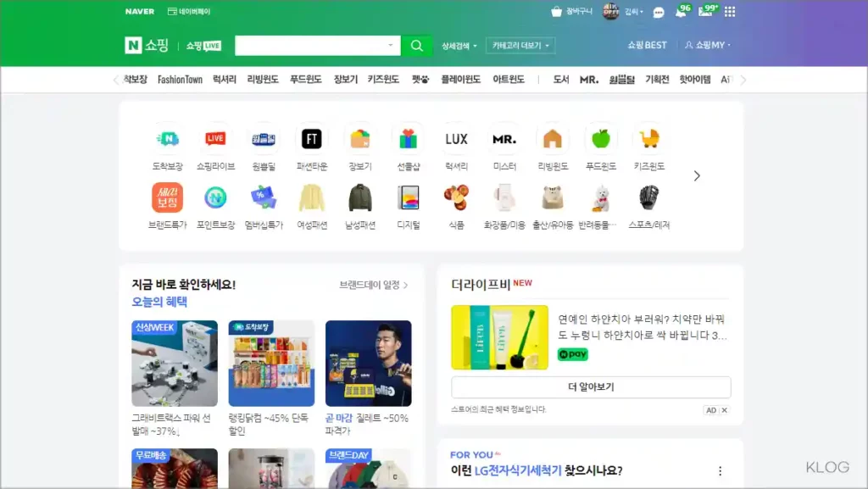
Task: Open the FOR YOU three-dot menu
Action: [720, 470]
